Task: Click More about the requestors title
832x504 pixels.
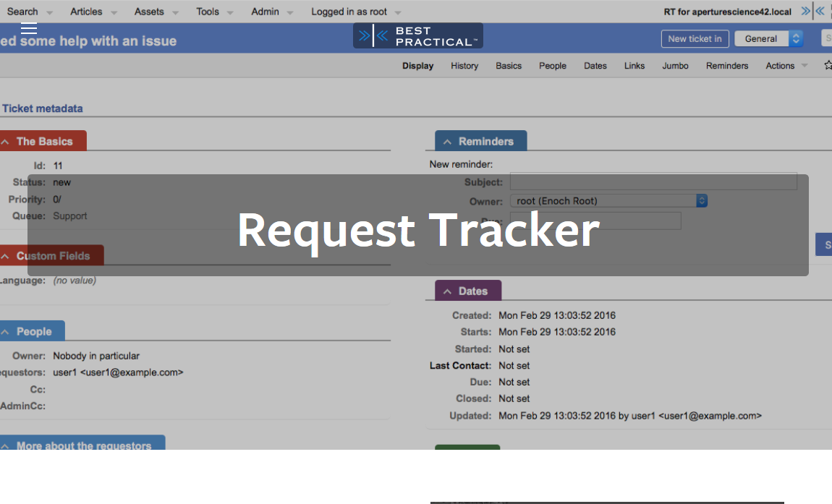Action: point(84,445)
